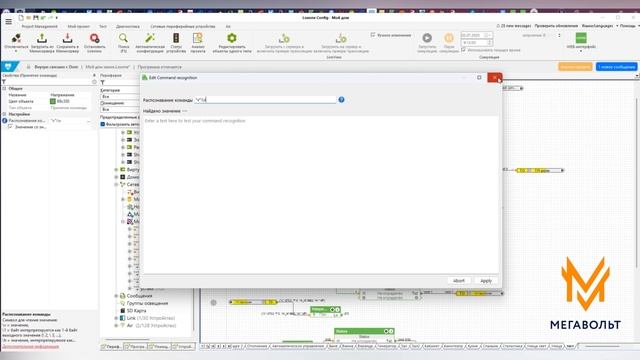Collapse the Настройки properties section
This screenshot has height=360, width=640.
(4, 114)
